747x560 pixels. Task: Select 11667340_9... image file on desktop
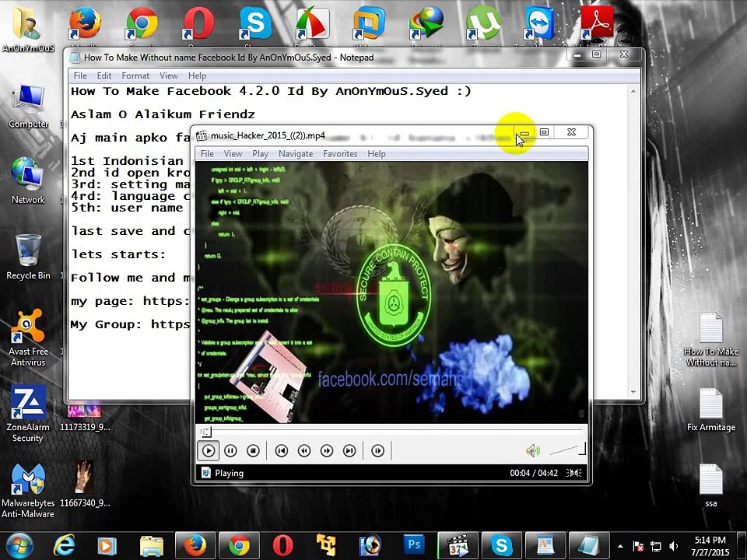click(x=85, y=484)
